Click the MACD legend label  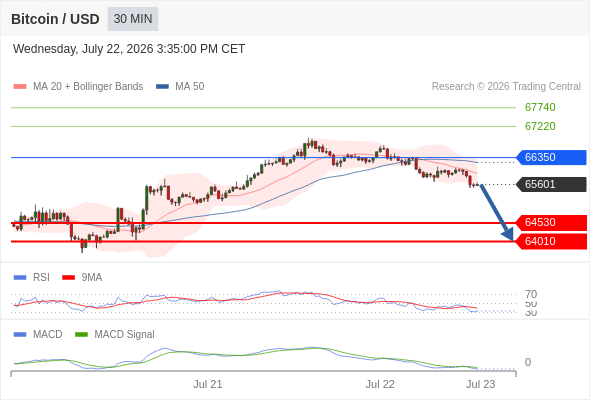[48, 335]
